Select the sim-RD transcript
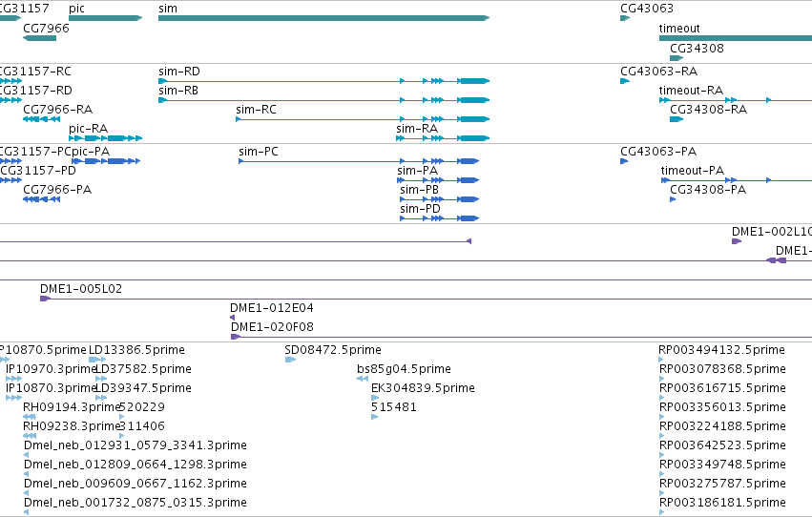Screen dimensions: 812x517 pos(323,81)
